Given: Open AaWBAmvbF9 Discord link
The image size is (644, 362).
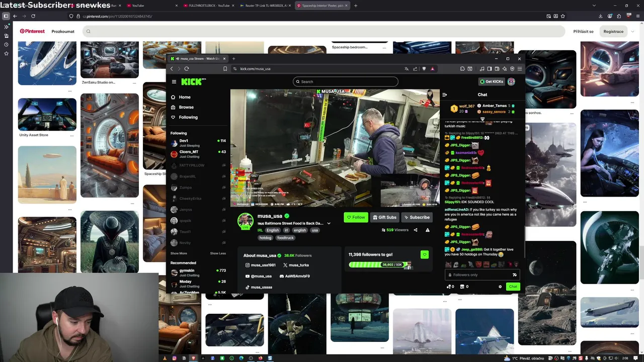Looking at the screenshot, I should tap(294, 276).
